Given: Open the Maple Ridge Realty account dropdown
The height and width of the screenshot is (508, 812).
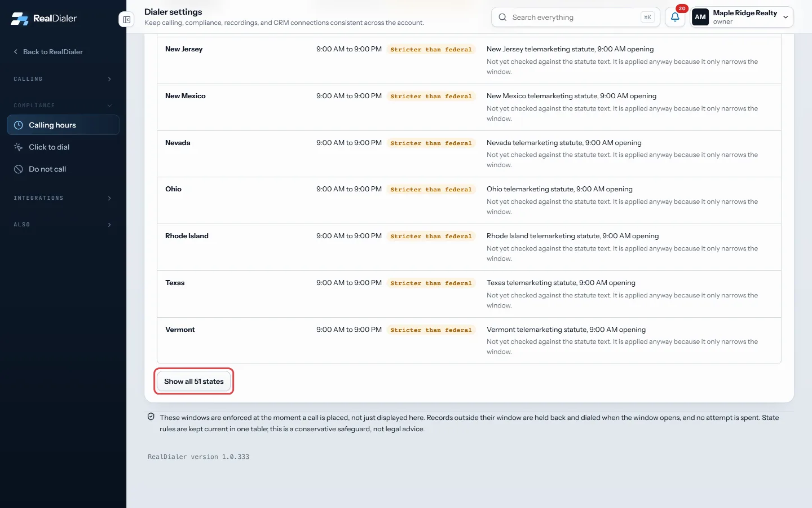Looking at the screenshot, I should coord(742,17).
